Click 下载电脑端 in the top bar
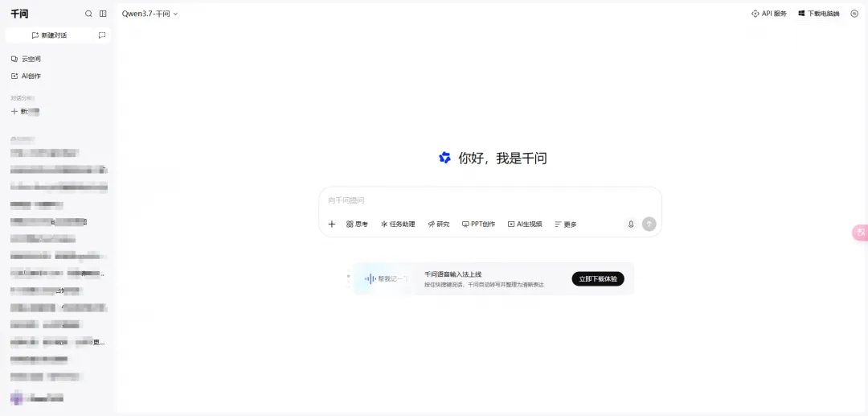 (819, 14)
